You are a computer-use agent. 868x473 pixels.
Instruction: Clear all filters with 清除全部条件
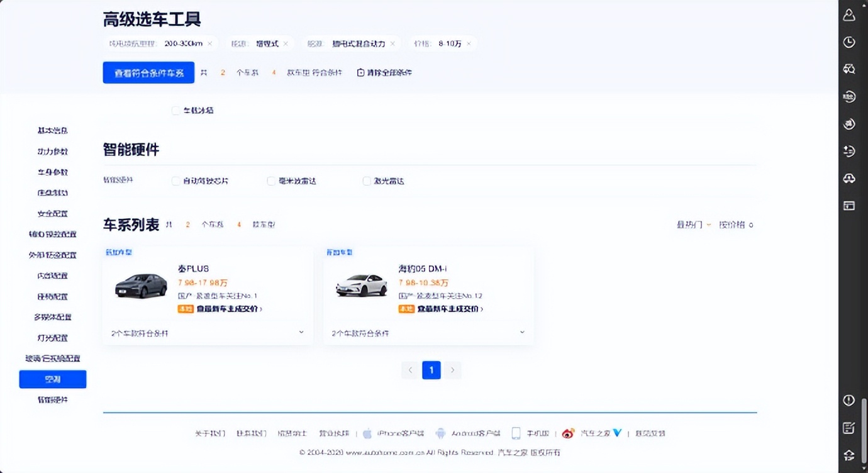(x=384, y=73)
